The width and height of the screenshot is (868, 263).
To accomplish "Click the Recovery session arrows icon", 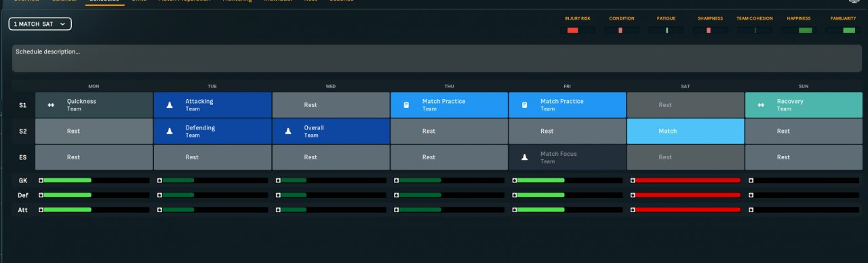I will click(761, 105).
